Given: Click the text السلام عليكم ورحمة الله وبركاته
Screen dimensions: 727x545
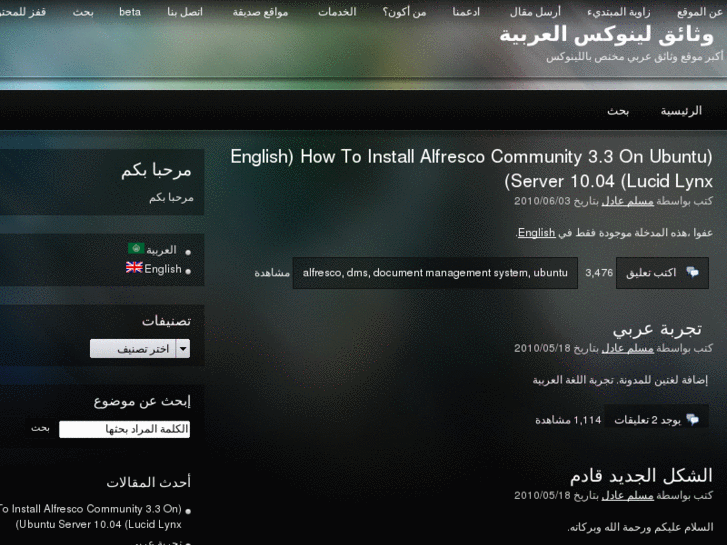Looking at the screenshot, I should point(640,527).
